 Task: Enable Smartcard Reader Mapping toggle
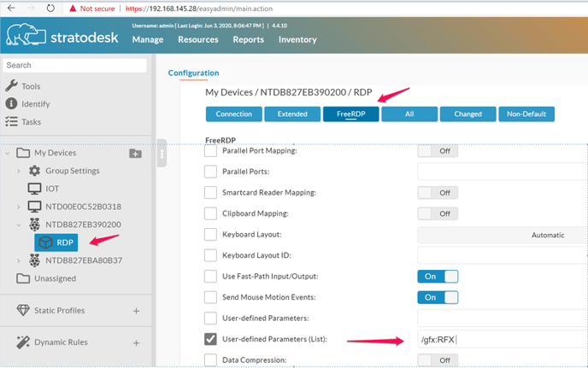pyautogui.click(x=438, y=193)
